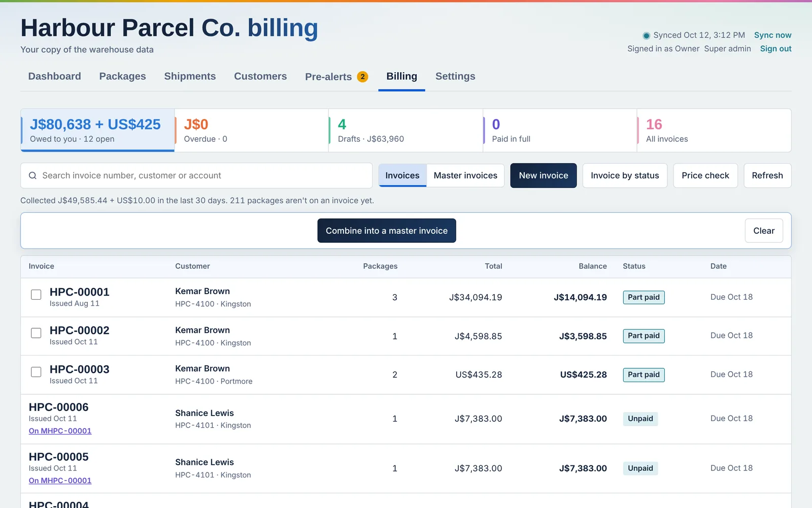Click Part paid status on HPC-00003
The width and height of the screenshot is (812, 508).
click(x=644, y=375)
